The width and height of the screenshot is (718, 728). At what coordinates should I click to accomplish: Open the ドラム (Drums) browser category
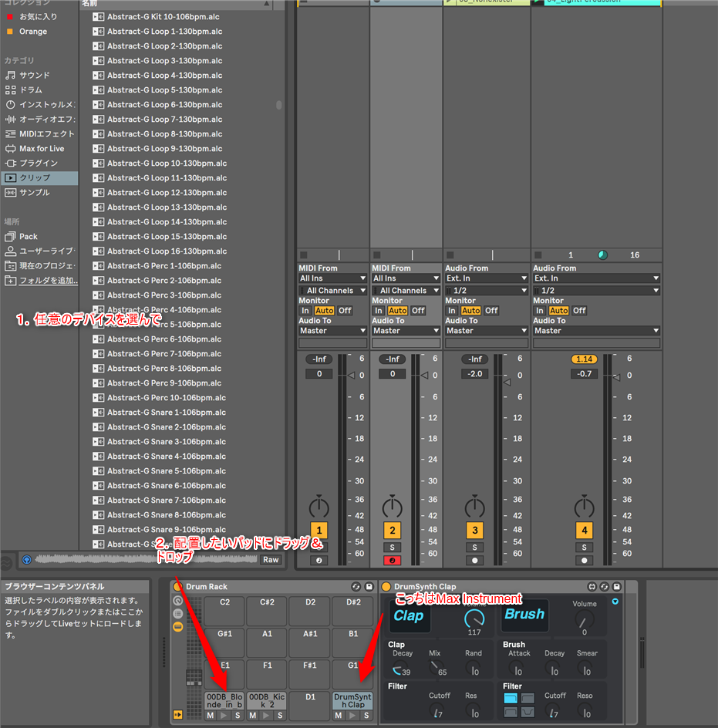click(x=31, y=90)
